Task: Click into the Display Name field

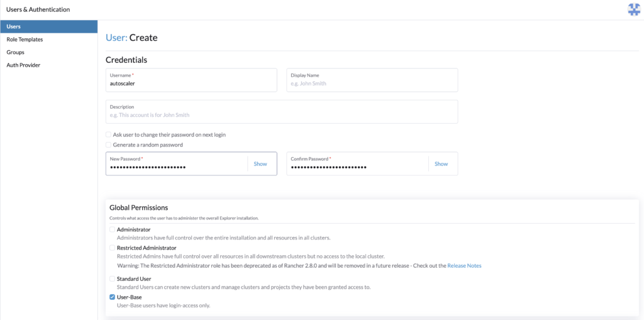Action: click(x=372, y=80)
